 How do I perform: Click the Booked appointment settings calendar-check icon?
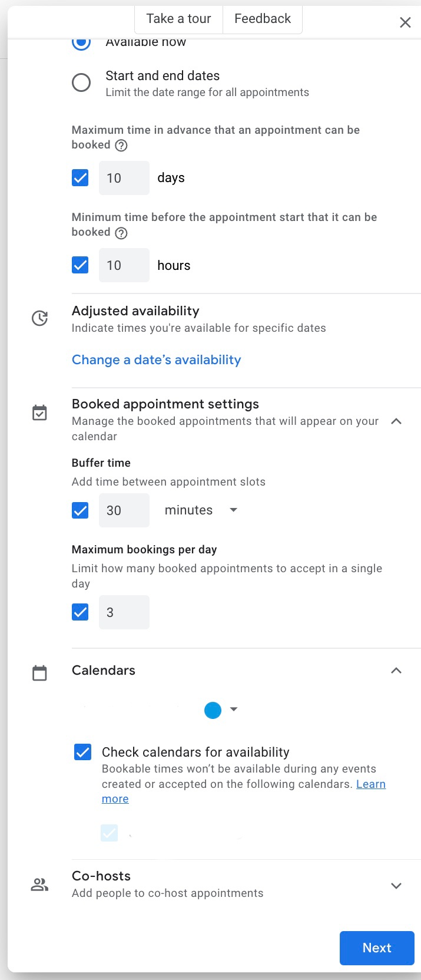(x=39, y=413)
